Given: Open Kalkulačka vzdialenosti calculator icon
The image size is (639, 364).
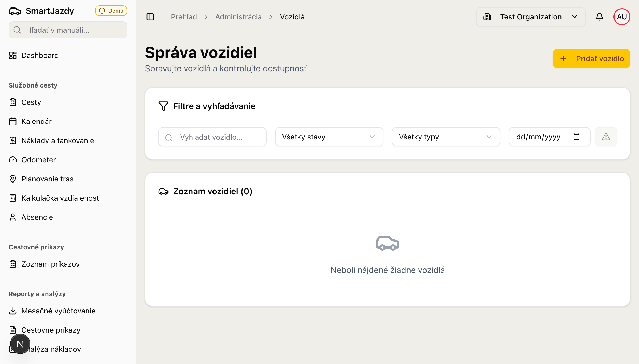Looking at the screenshot, I should click(x=13, y=198).
